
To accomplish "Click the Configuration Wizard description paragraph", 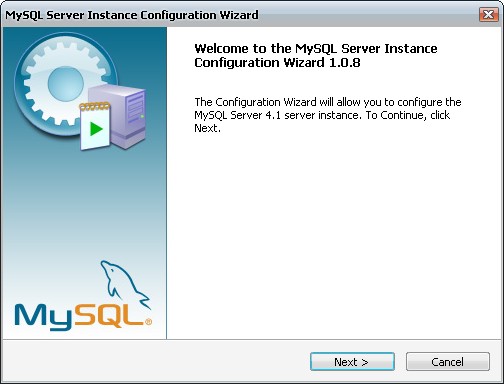I will click(328, 115).
